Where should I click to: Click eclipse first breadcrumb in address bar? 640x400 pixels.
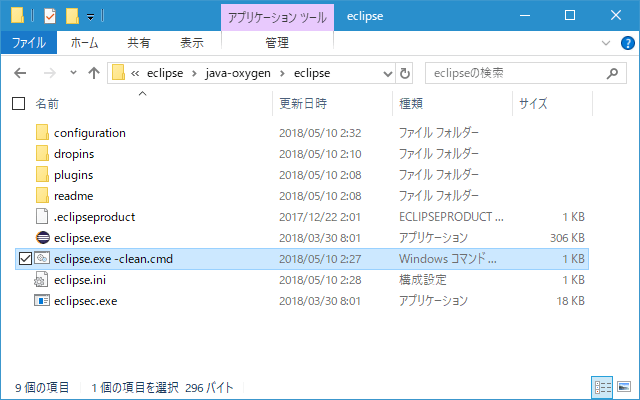(165, 73)
